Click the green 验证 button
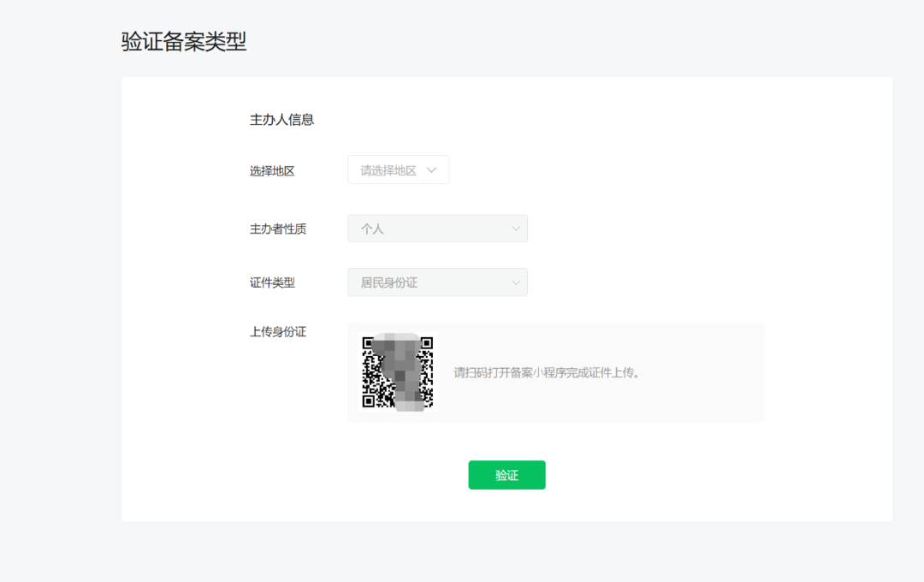The height and width of the screenshot is (582, 924). coord(506,475)
